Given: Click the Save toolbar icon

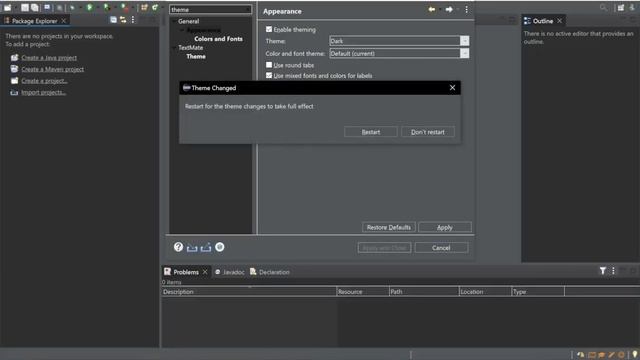Looking at the screenshot, I should [25, 7].
